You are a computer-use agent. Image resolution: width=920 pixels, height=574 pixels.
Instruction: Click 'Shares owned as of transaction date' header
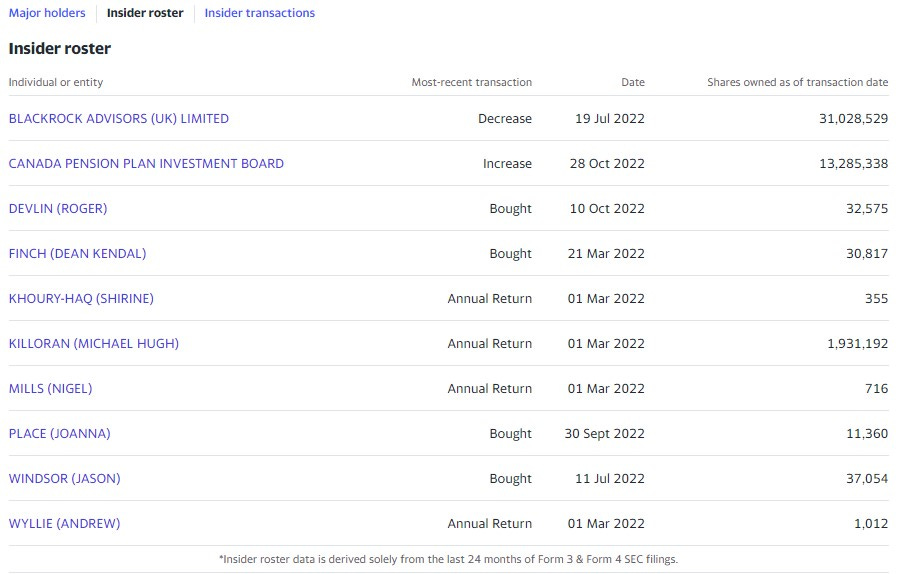[x=797, y=82]
